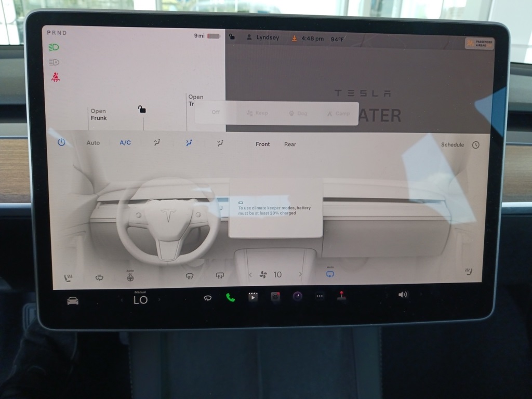Open the Camera app with purple lens

[x=297, y=296]
